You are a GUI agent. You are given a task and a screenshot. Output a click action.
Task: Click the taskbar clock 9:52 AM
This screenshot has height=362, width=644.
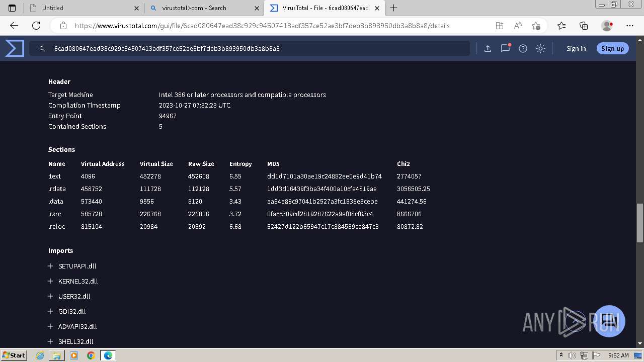coord(618,355)
